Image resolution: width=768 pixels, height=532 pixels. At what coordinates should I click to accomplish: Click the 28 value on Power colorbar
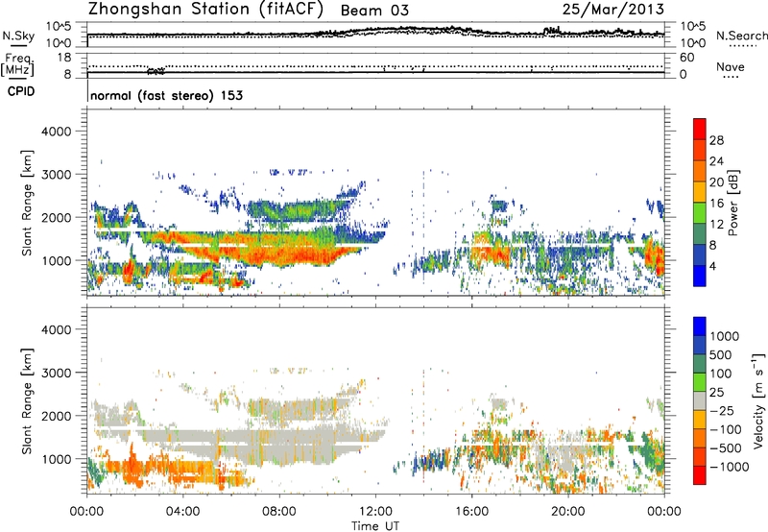[716, 140]
